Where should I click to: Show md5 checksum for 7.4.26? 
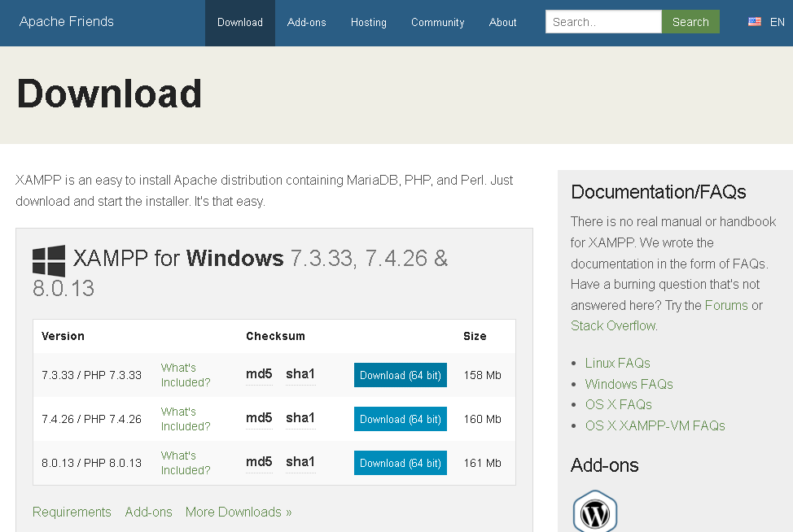tap(259, 418)
